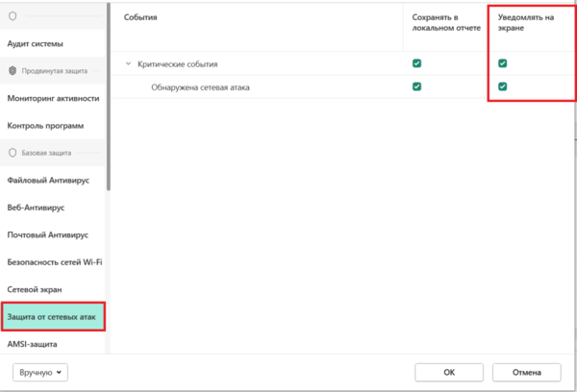Open Контроль программ section

pyautogui.click(x=45, y=126)
